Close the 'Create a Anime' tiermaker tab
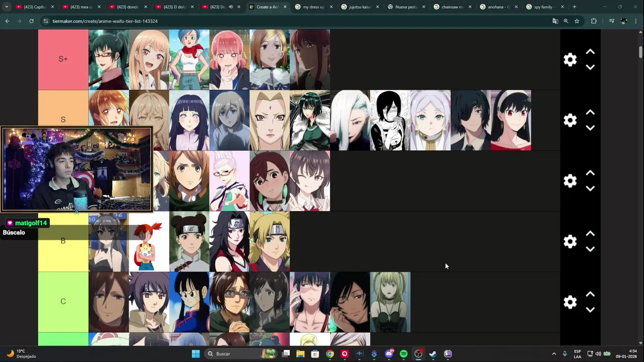Screen dimensions: 644x362 click(x=285, y=7)
